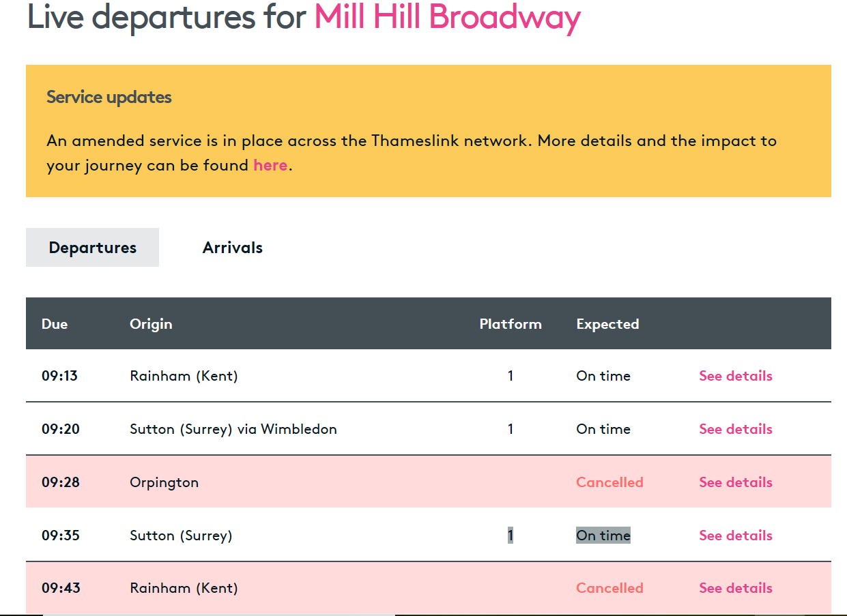See details for the cancelled 09:28 Orpington train
847x616 pixels.
736,482
